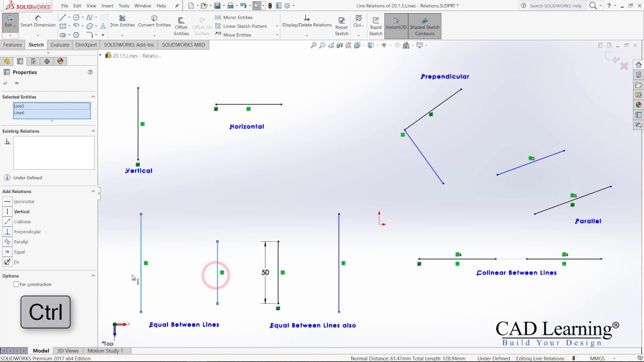Click the Save icon in the title toolbar
The image size is (644, 362).
217,6
